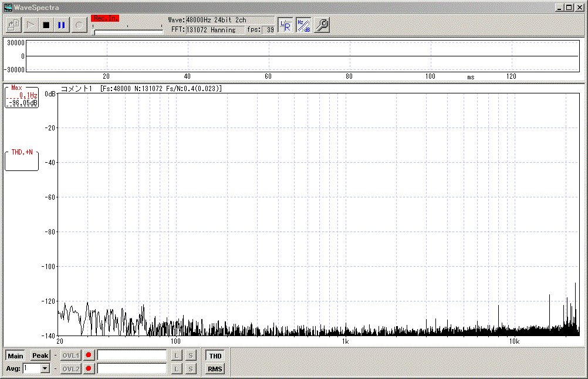Pause the analysis with the blue pause button
This screenshot has height=379, width=588.
click(62, 25)
